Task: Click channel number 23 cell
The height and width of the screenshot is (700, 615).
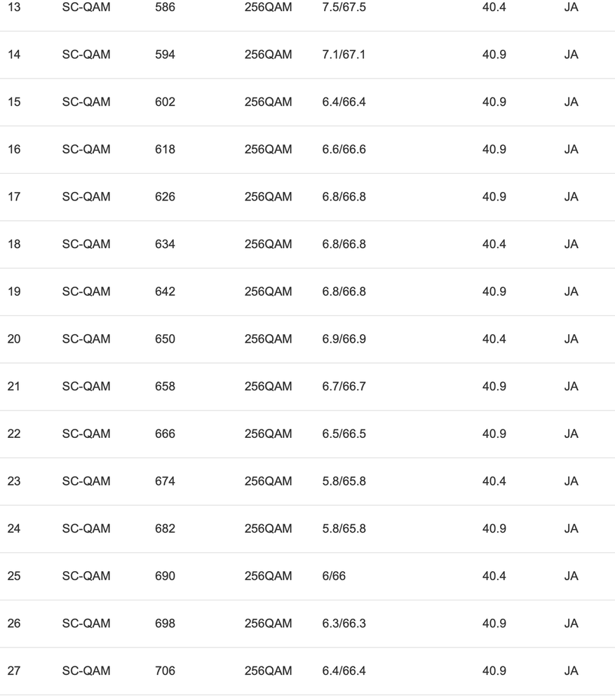Action: (x=14, y=481)
